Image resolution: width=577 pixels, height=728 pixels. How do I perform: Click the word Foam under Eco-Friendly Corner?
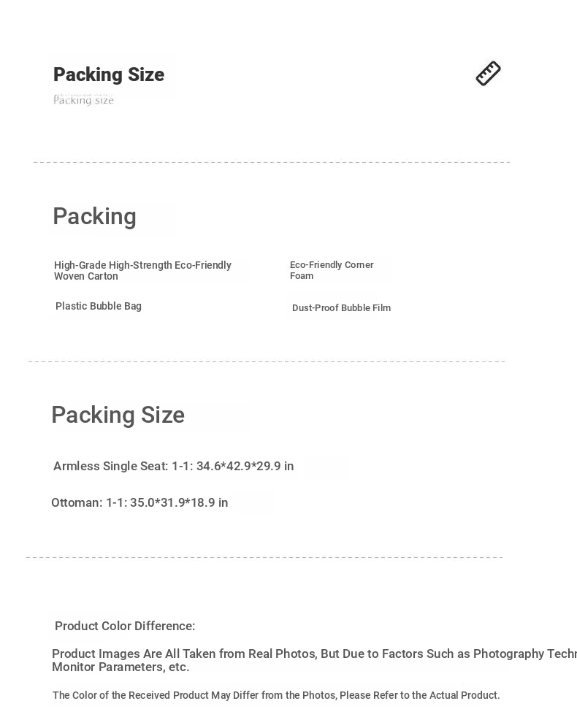302,276
